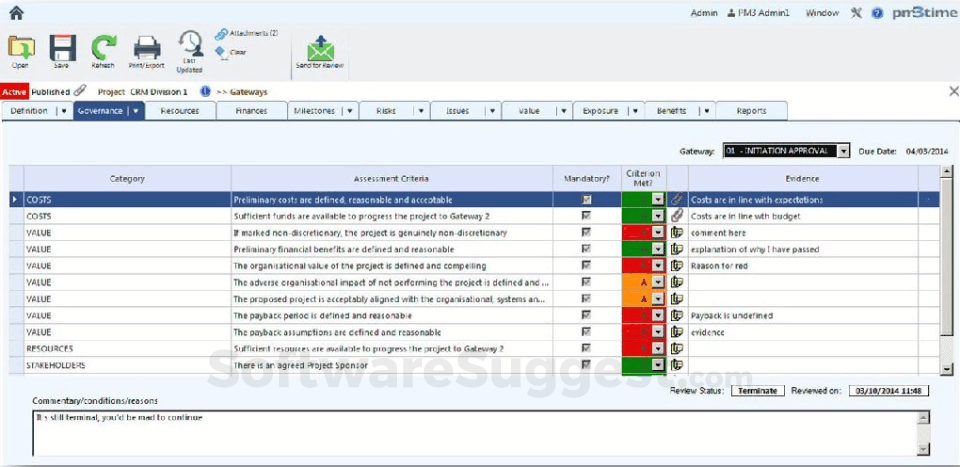Sort by Category column header
960x467 pixels.
(x=127, y=179)
